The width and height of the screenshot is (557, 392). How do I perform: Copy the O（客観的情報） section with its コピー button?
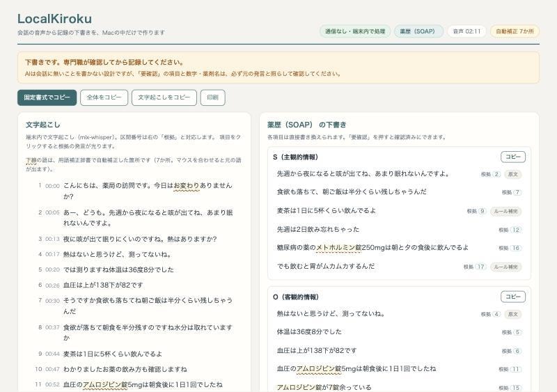coord(513,297)
